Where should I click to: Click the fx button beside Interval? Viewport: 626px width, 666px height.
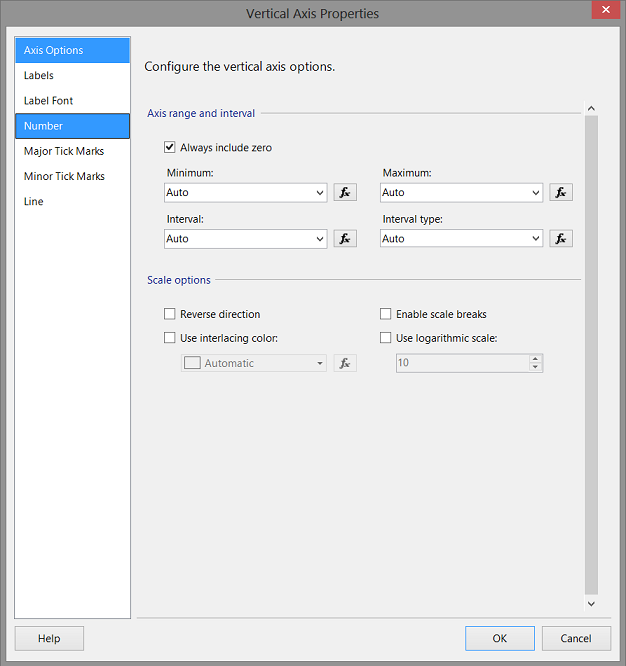click(344, 238)
